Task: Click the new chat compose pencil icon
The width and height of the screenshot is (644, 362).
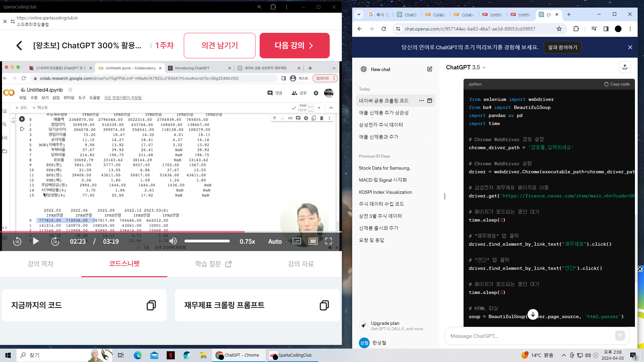Action: pos(430,69)
